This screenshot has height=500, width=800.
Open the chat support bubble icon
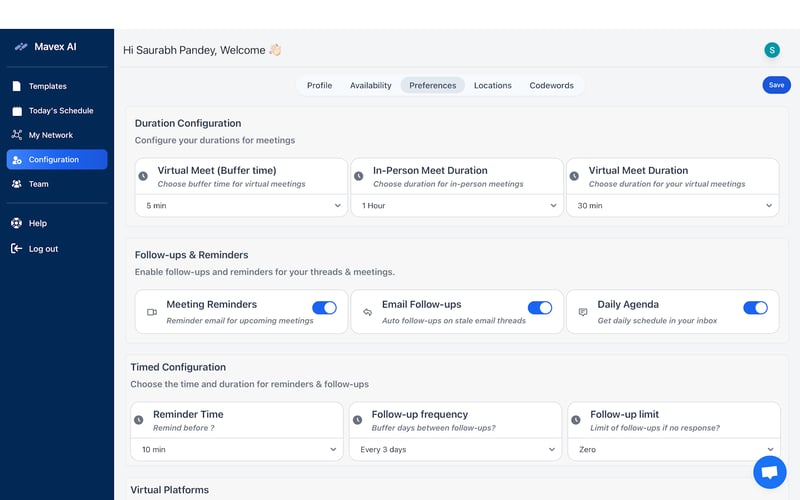(x=769, y=472)
